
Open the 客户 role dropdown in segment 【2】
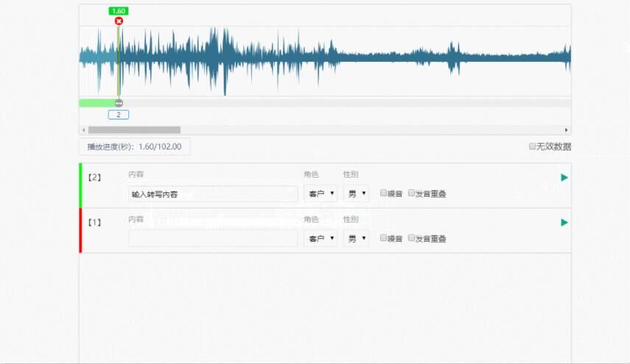321,194
